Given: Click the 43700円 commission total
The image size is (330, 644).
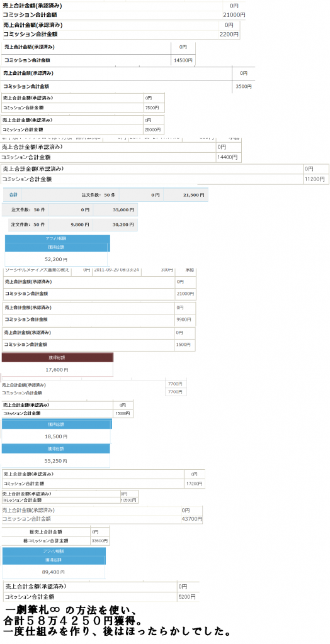Looking at the screenshot, I should pyautogui.click(x=191, y=519).
